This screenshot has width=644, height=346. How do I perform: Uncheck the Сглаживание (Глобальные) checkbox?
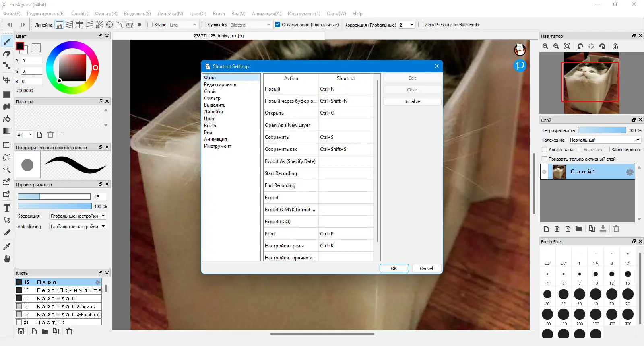277,25
